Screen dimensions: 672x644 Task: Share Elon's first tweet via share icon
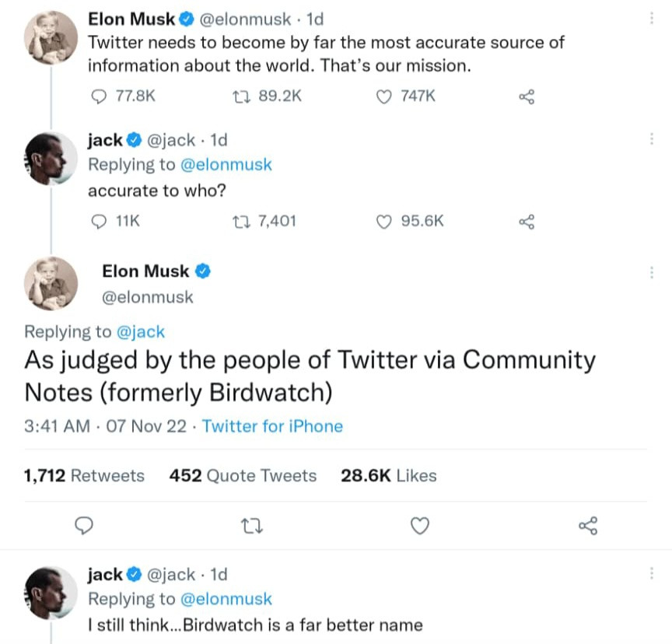[x=527, y=96]
